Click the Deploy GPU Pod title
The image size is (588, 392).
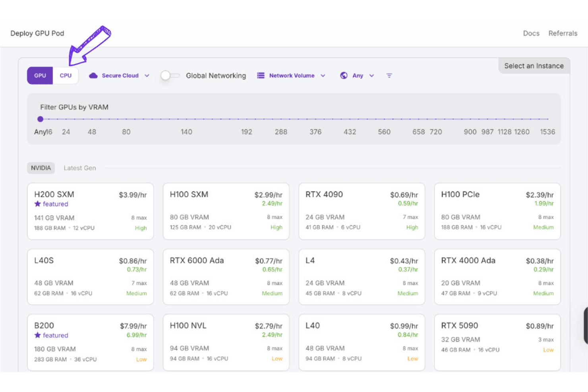coord(37,33)
